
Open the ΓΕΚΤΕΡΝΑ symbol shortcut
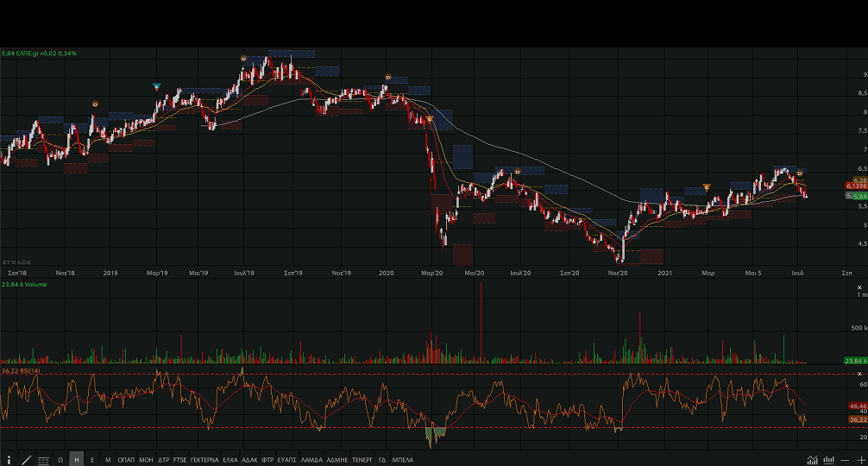[204, 460]
